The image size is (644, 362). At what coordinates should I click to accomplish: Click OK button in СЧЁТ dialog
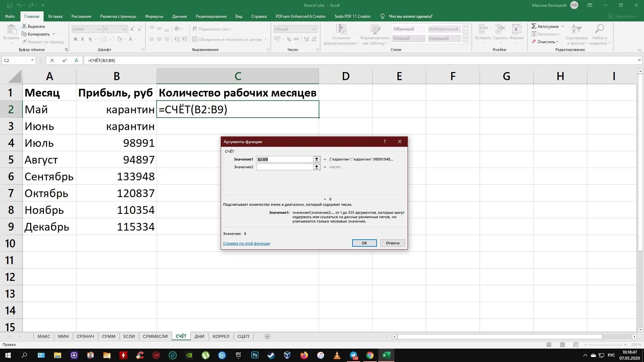pos(364,242)
